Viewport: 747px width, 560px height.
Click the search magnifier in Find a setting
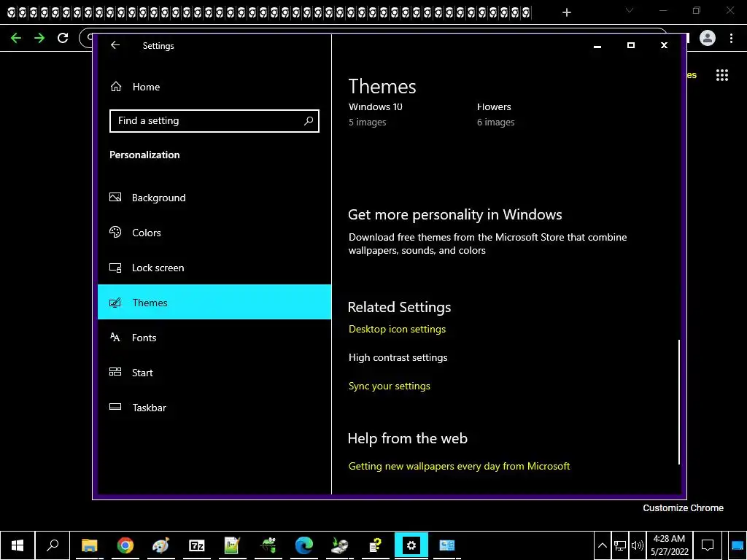tap(309, 121)
